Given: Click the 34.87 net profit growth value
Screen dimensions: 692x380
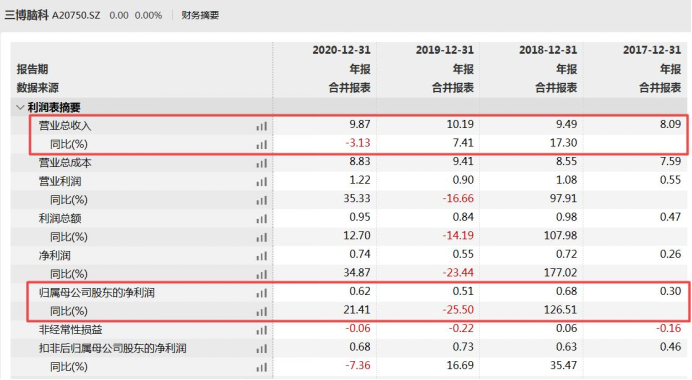Looking at the screenshot, I should pos(357,273).
